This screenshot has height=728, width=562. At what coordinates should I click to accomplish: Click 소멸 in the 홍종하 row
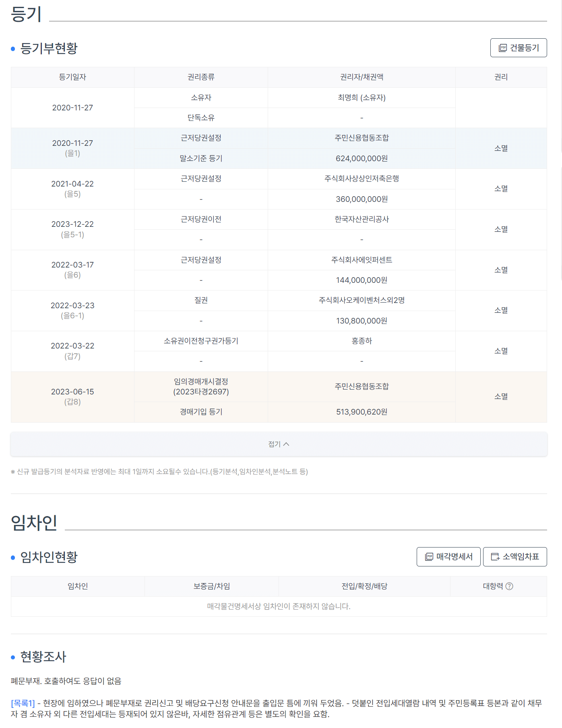[x=501, y=351]
